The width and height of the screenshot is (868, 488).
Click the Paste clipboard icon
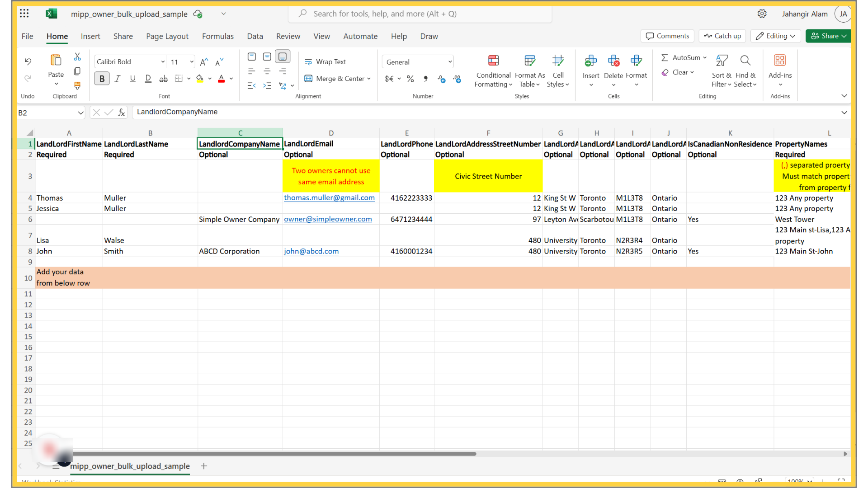point(56,60)
